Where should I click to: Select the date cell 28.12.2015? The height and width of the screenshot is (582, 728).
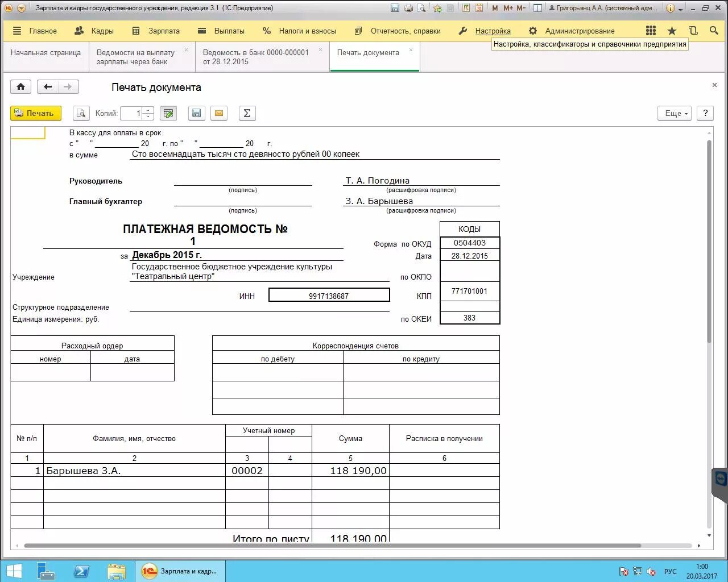click(x=470, y=256)
